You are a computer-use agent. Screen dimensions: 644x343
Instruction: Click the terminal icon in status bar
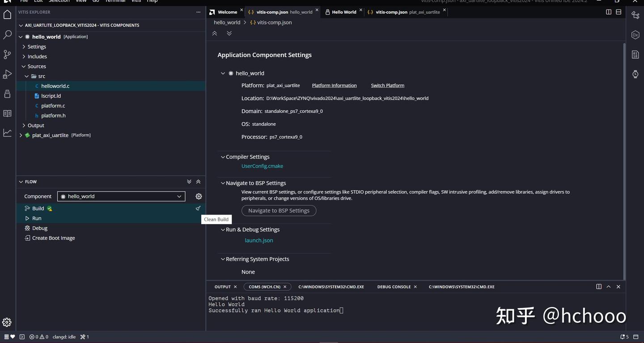click(x=22, y=337)
